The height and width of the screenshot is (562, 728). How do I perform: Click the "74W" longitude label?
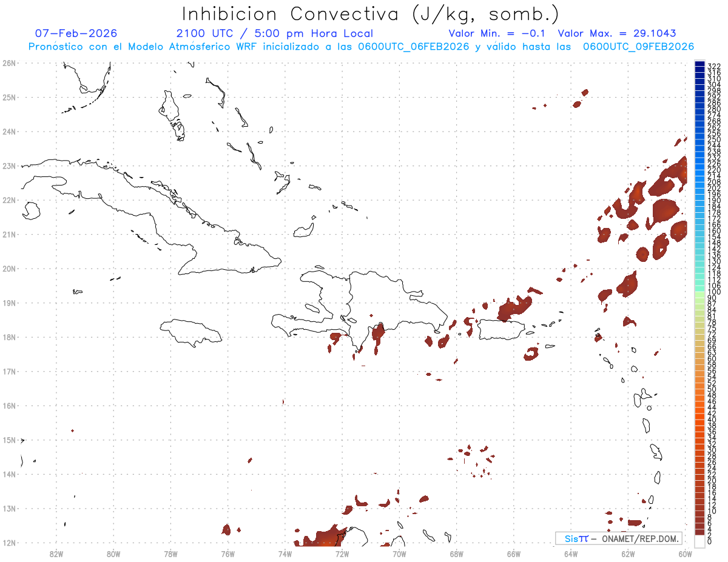[285, 554]
